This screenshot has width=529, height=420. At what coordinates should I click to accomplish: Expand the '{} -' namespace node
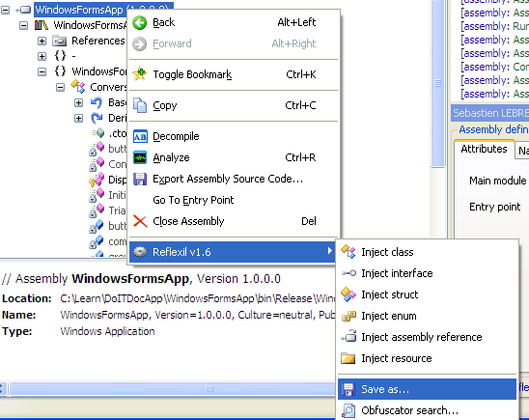(42, 56)
